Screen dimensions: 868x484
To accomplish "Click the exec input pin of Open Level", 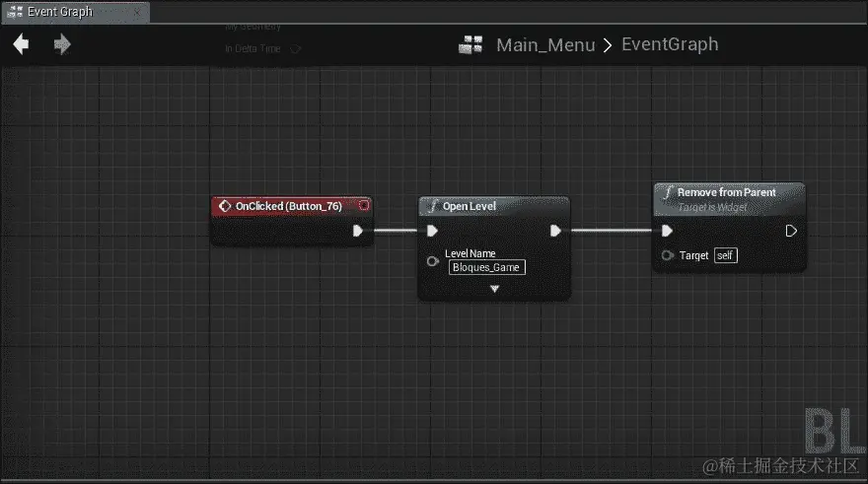I will click(x=432, y=231).
